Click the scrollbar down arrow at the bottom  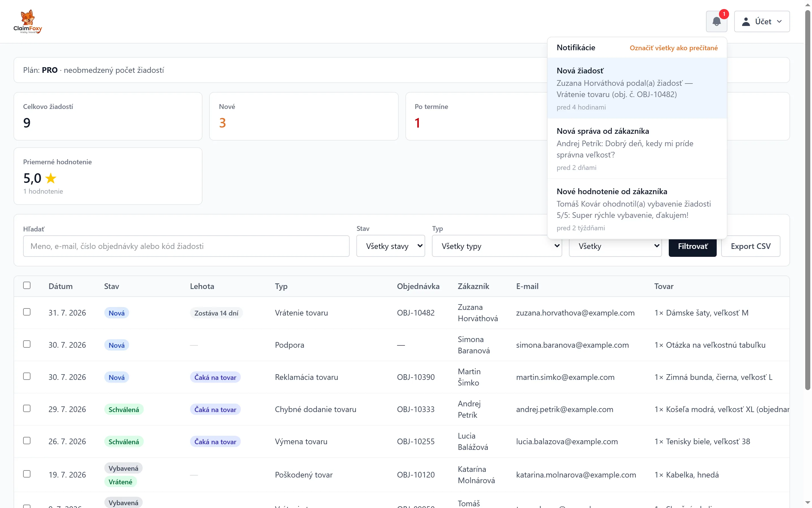(x=808, y=502)
